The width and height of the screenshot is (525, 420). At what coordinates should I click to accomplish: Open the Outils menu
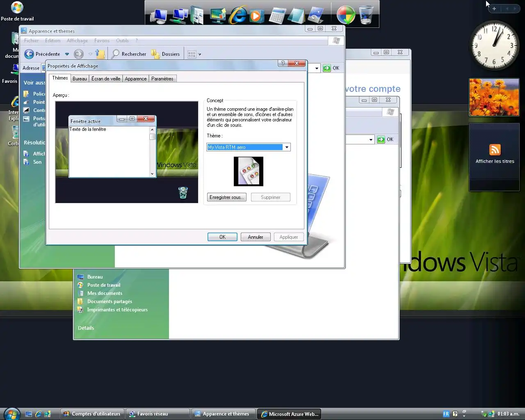(x=122, y=41)
